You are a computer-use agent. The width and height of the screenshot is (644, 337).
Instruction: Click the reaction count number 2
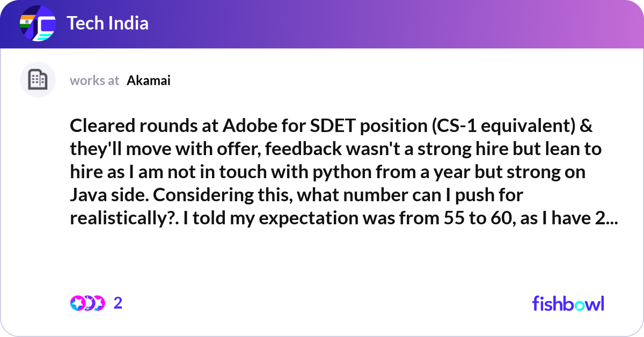click(118, 303)
